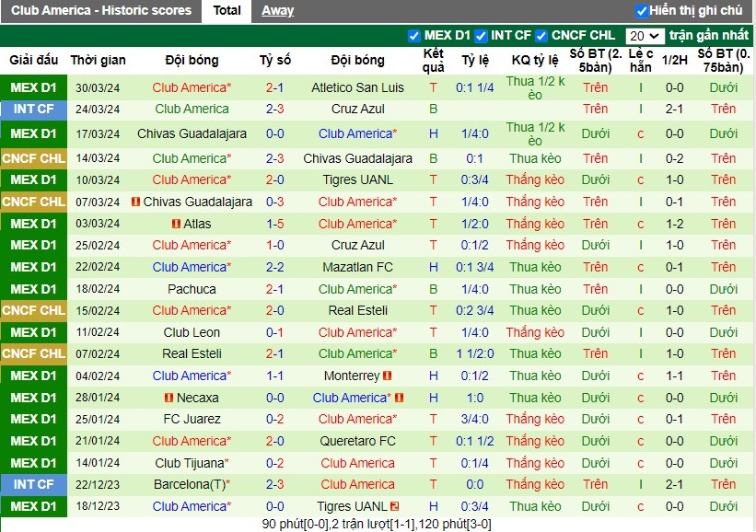The height and width of the screenshot is (532, 756).
Task: Click CNCF CHL league label on 14/03/24 row
Action: 34,158
